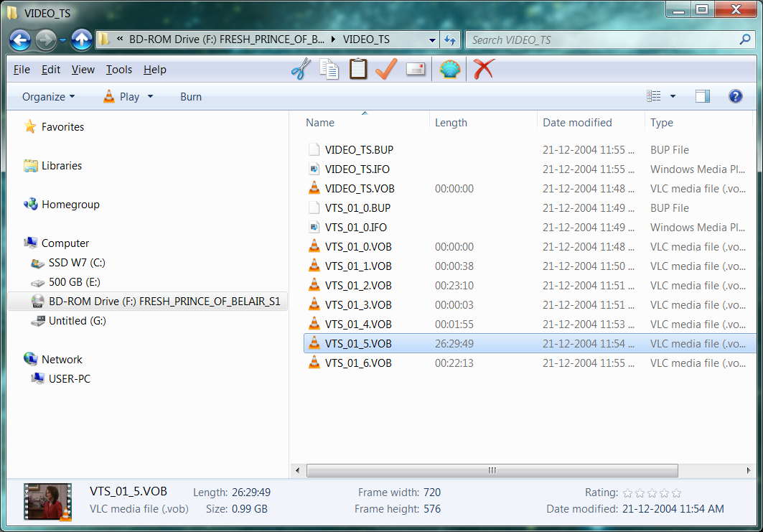Click the red X Delete icon

484,69
